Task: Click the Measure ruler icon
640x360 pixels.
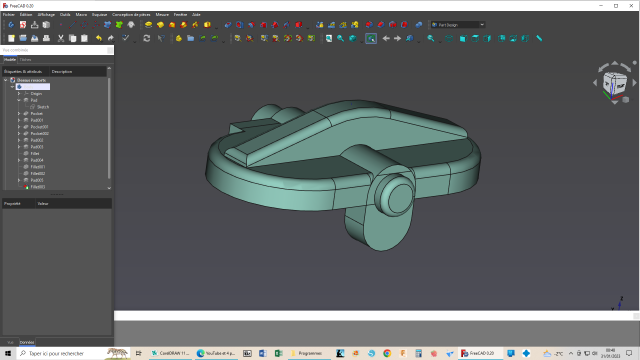Action: coord(539,38)
